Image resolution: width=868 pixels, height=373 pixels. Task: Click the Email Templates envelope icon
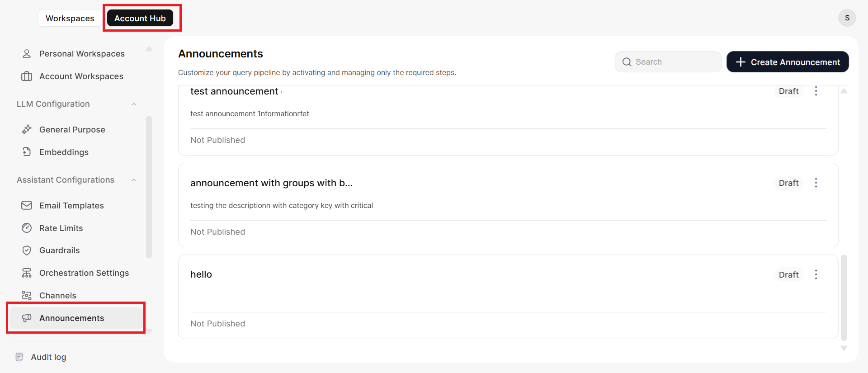(x=27, y=205)
